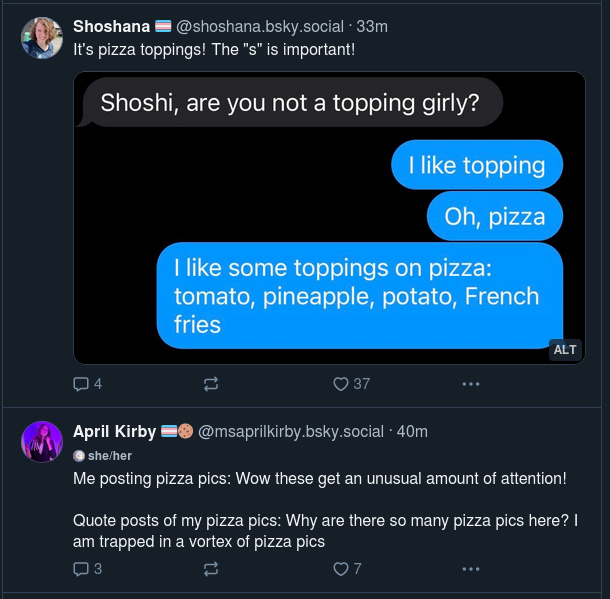Open April Kirby's profile avatar
The height and width of the screenshot is (599, 610).
point(42,441)
